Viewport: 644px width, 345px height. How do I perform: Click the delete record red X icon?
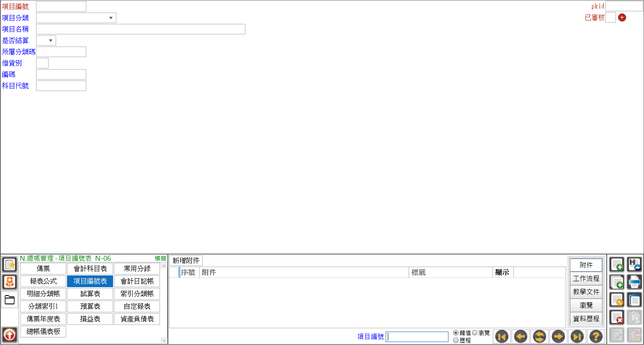617,317
